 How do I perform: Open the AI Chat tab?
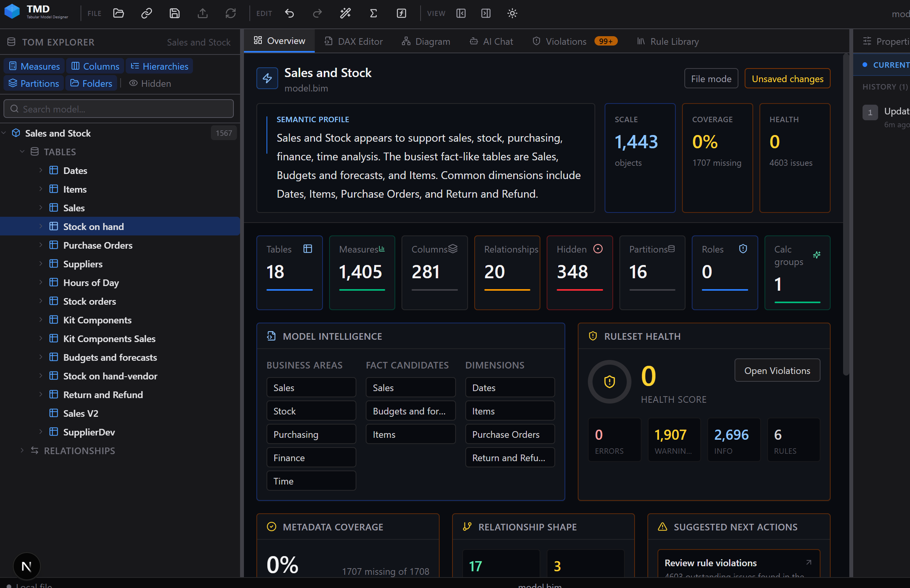[491, 41]
